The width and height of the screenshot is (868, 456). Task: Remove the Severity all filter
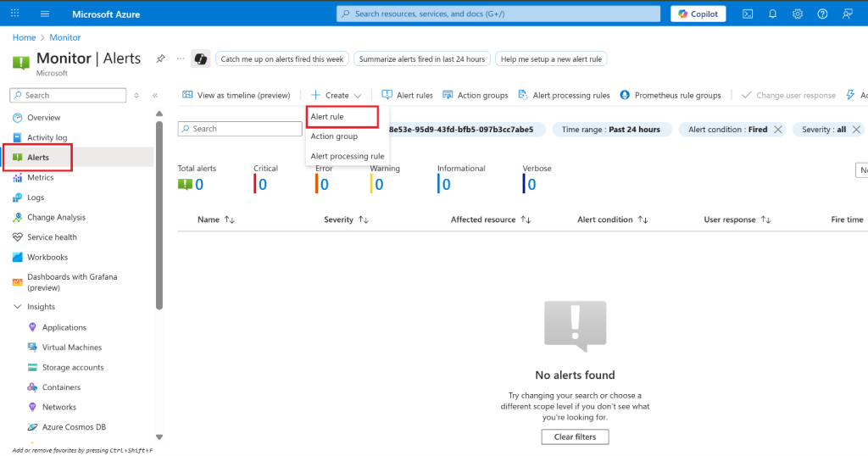point(856,130)
